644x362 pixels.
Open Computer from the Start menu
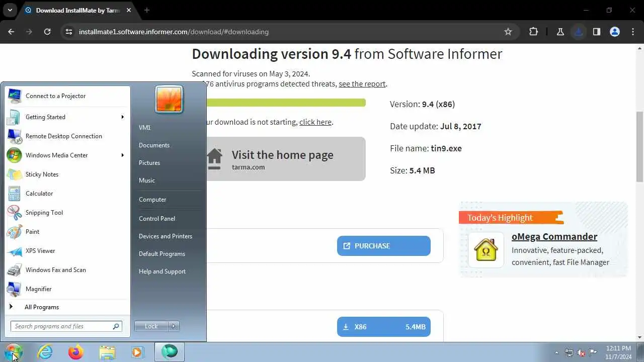pyautogui.click(x=152, y=199)
